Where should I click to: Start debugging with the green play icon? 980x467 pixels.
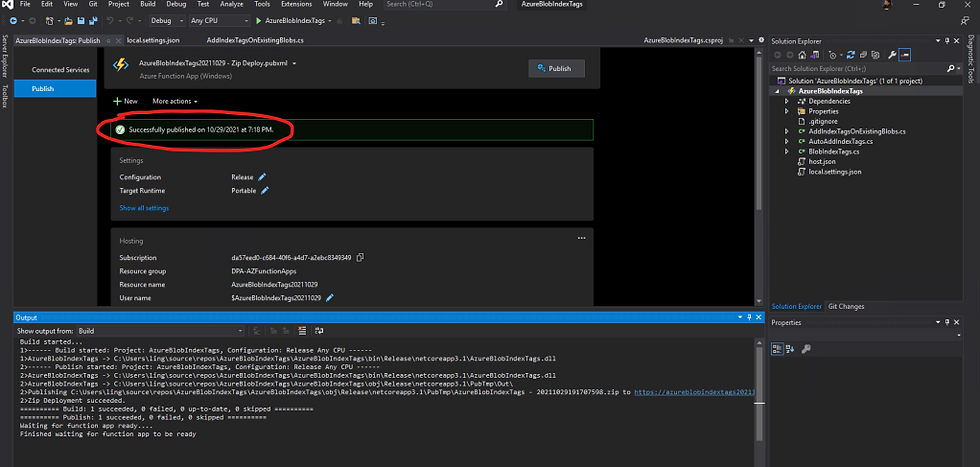[259, 21]
